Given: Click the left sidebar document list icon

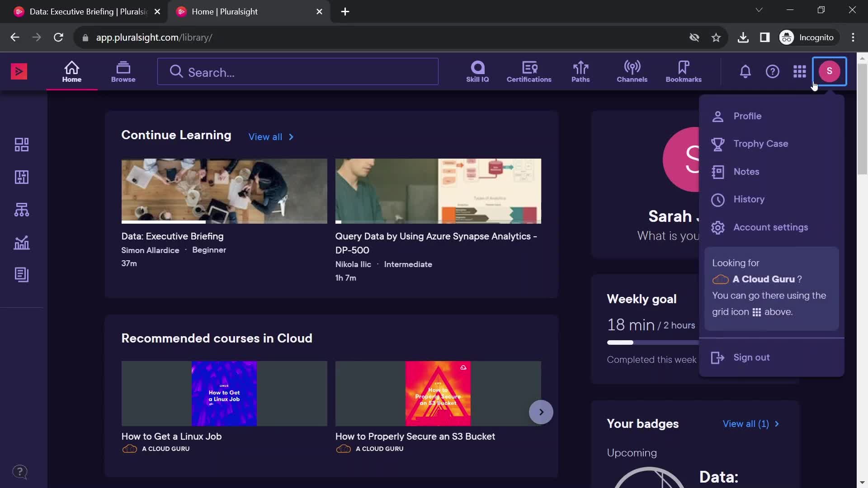Looking at the screenshot, I should point(22,275).
